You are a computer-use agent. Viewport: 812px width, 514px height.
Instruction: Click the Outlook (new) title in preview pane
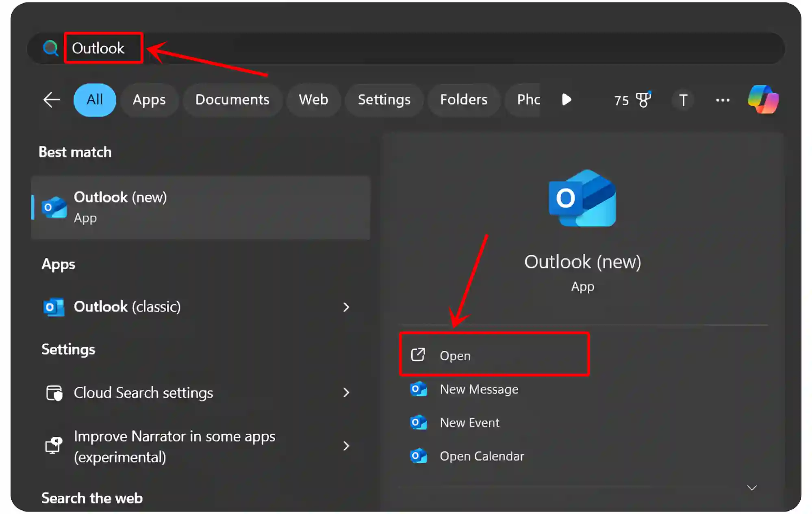tap(582, 261)
